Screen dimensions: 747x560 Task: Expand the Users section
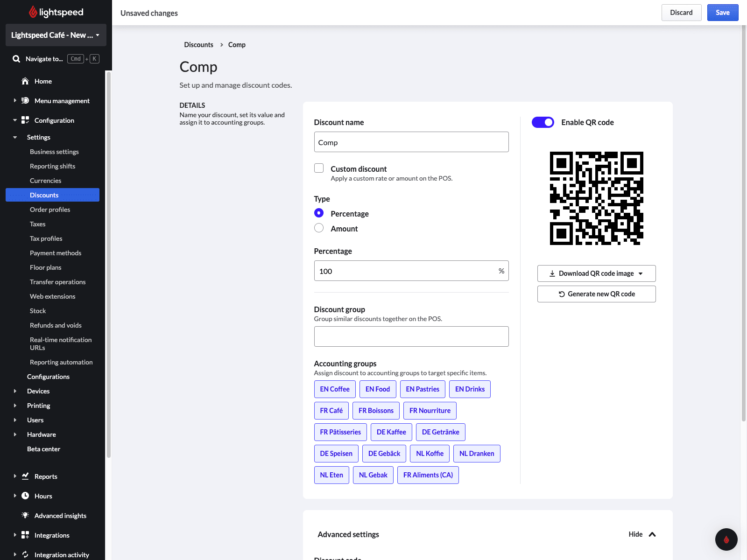(x=15, y=420)
